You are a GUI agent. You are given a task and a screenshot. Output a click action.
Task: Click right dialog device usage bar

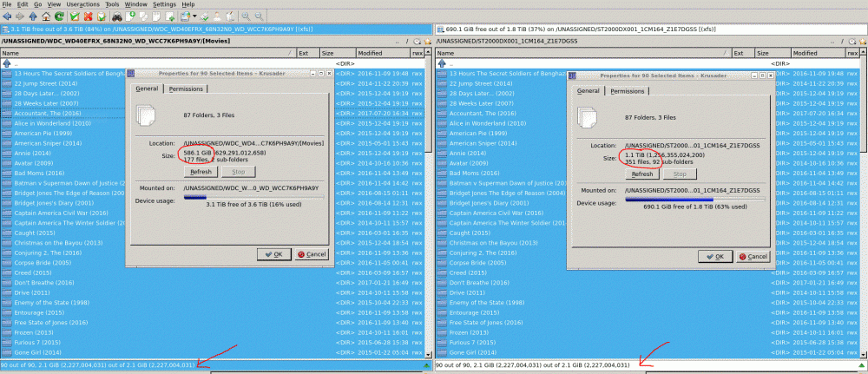coord(694,199)
